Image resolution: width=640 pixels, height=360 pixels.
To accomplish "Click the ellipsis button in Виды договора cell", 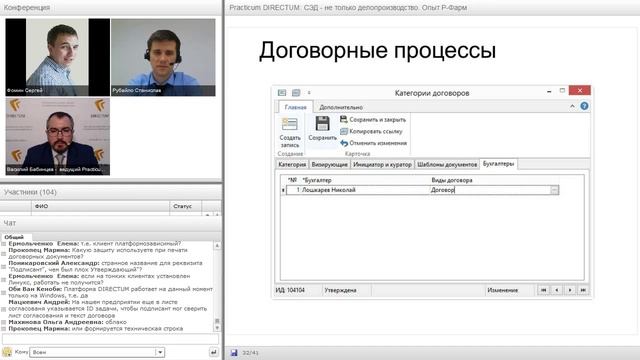I will 554,190.
